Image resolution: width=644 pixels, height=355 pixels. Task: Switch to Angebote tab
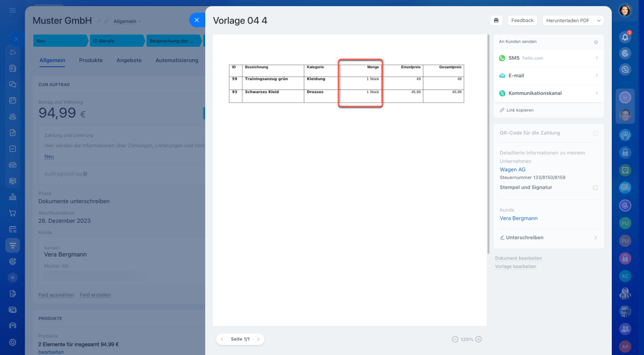click(x=129, y=60)
